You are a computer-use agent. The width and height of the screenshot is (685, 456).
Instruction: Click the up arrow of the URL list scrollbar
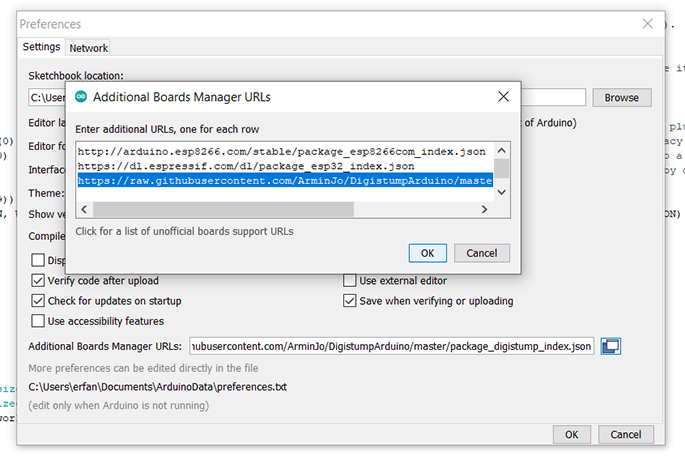click(502, 152)
